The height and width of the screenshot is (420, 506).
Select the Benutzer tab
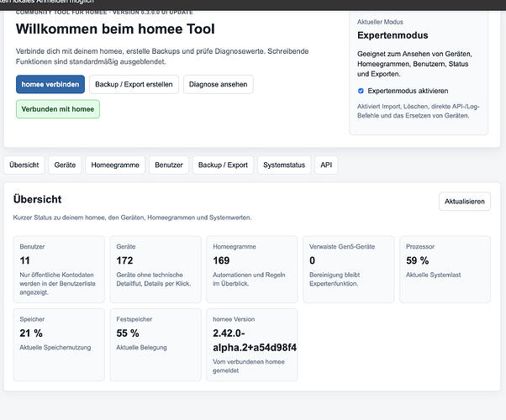pos(169,165)
